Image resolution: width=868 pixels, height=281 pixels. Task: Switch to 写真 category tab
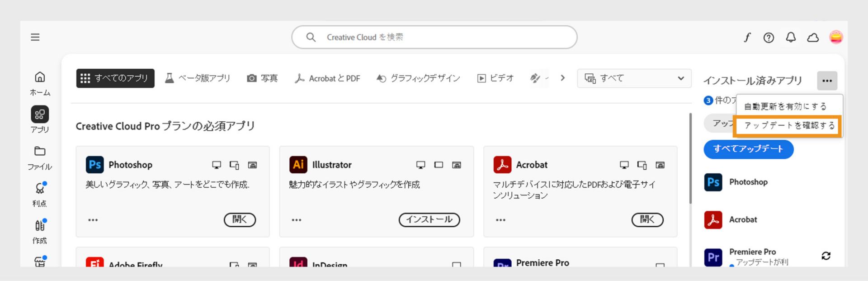coord(262,78)
